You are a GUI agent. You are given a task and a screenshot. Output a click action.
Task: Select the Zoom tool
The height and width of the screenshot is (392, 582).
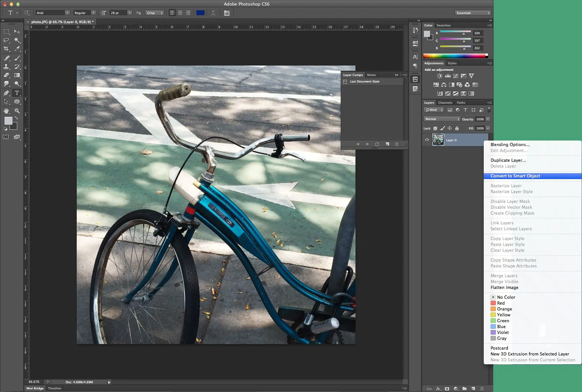pos(17,111)
